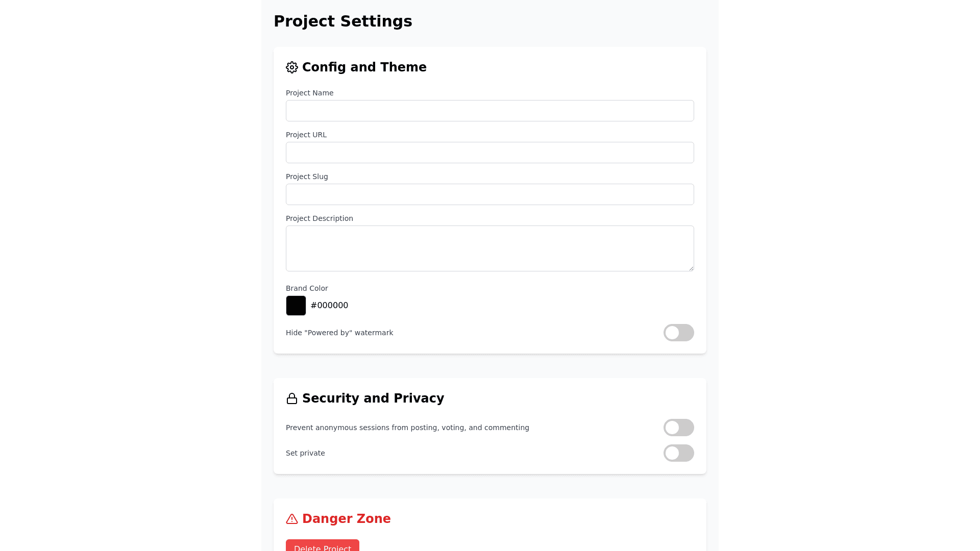Click the warning triangle icon in Danger Zone
This screenshot has width=980, height=551.
point(292,519)
